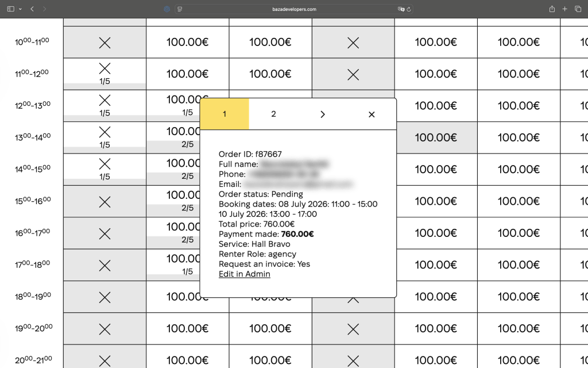Click the Order status: Pending line
This screenshot has height=368, width=588.
click(261, 194)
